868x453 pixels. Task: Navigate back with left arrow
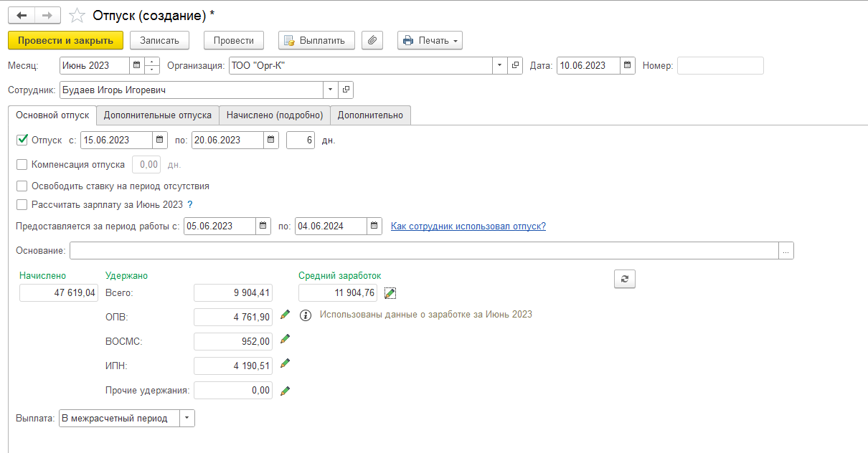coord(22,16)
